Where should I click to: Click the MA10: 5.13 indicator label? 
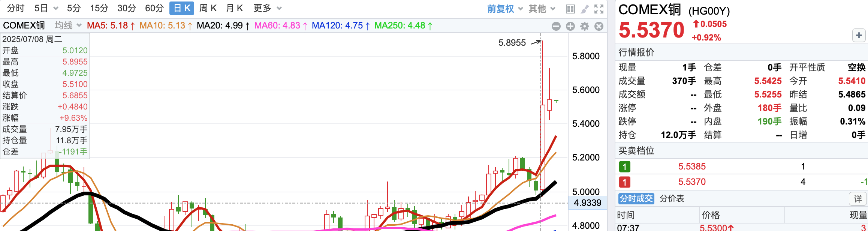[x=166, y=25]
